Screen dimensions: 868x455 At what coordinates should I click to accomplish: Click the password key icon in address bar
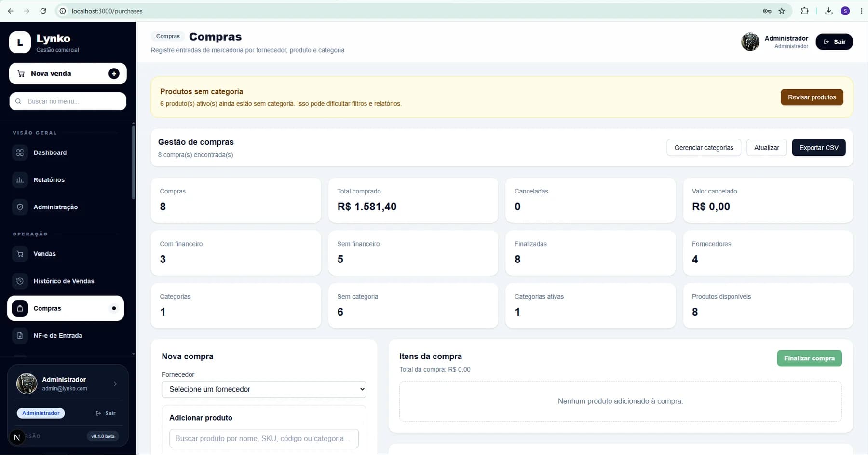(x=767, y=11)
